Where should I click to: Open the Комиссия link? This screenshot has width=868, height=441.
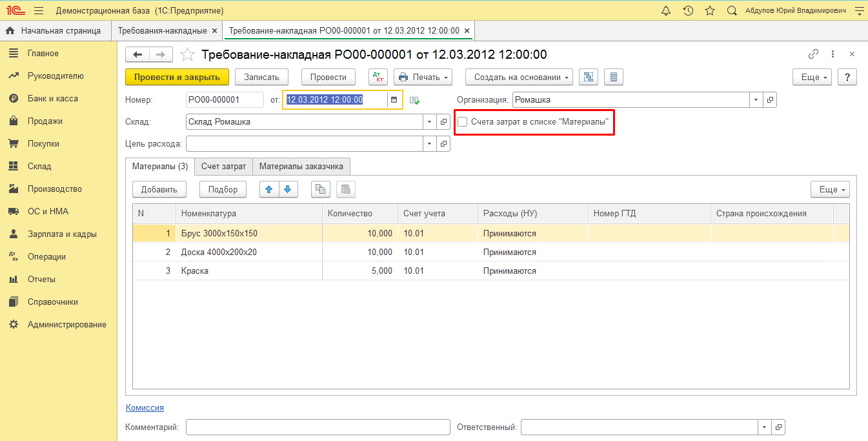point(145,407)
